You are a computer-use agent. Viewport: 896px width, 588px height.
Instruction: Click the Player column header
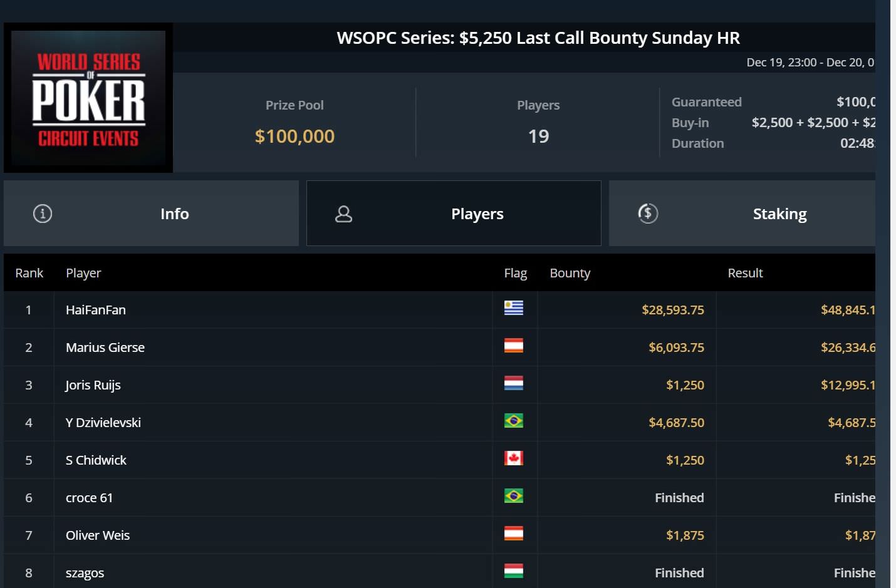tap(83, 273)
